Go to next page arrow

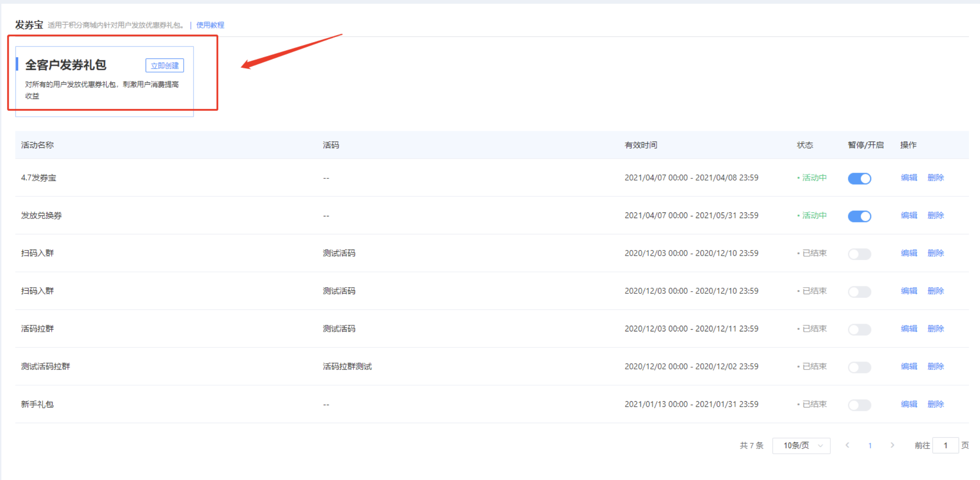point(892,445)
